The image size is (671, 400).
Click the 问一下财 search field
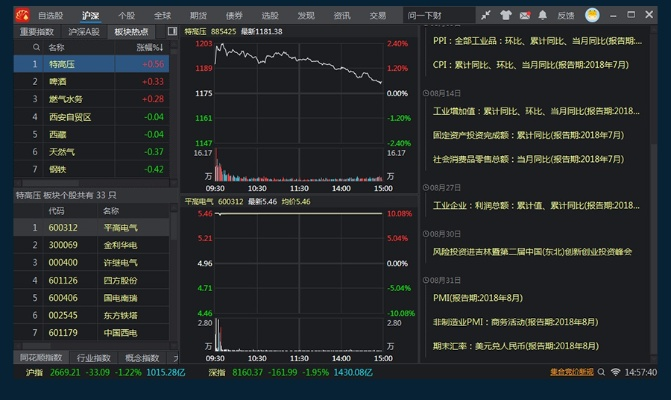pos(439,16)
